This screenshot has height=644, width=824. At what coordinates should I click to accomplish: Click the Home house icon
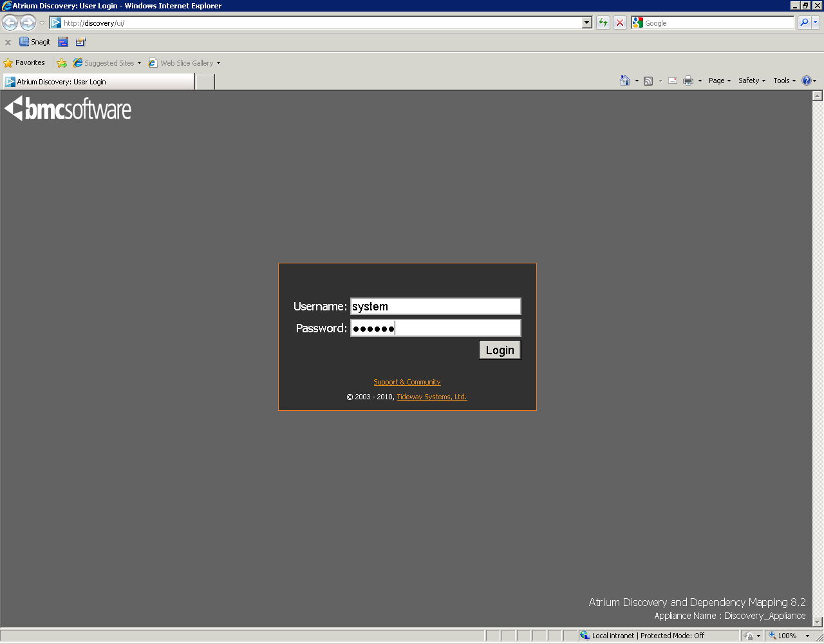click(625, 80)
